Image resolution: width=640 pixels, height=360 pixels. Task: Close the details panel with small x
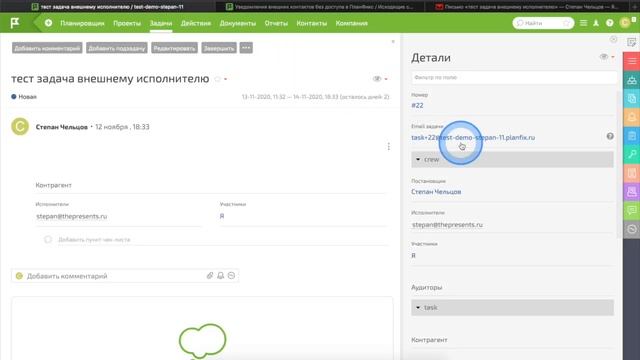613,39
